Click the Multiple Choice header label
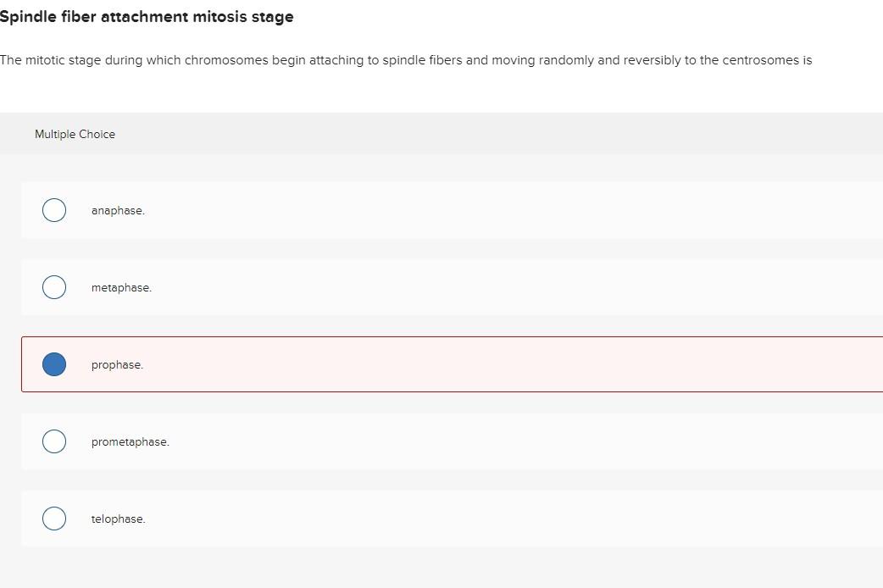The height and width of the screenshot is (588, 883). tap(75, 134)
